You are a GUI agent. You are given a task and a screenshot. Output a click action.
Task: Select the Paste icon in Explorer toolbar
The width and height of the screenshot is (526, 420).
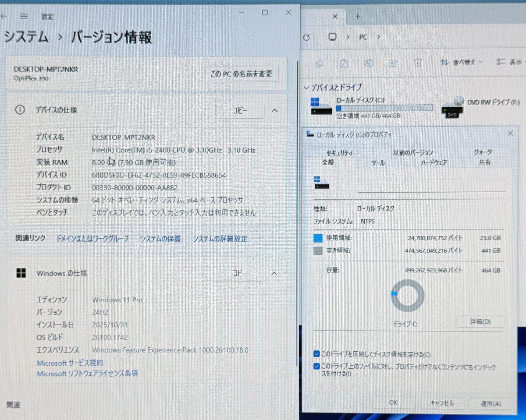pyautogui.click(x=344, y=64)
